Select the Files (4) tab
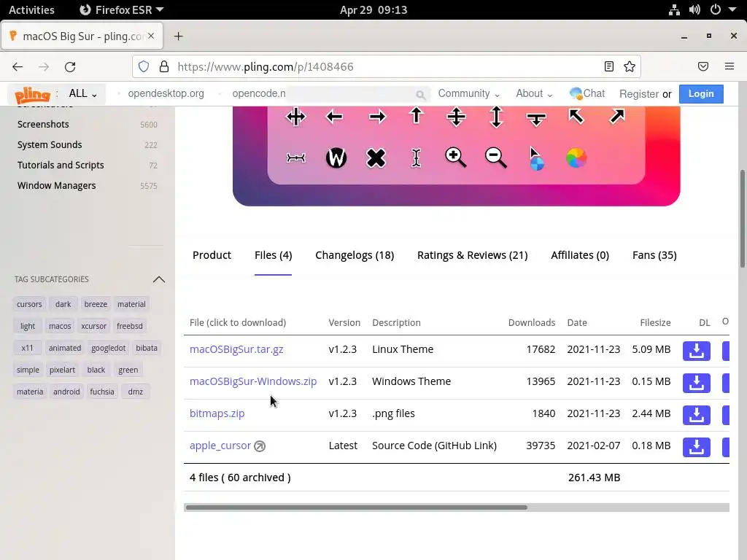This screenshot has height=560, width=747. click(273, 255)
